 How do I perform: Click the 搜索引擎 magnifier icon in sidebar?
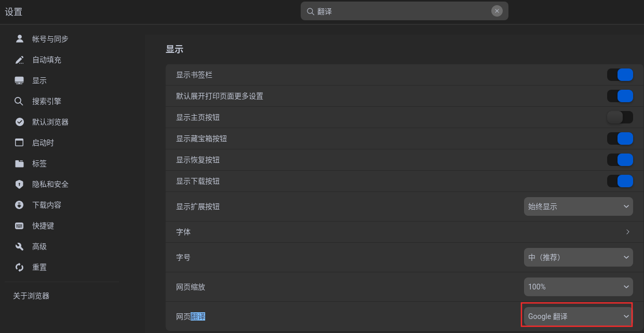pyautogui.click(x=20, y=101)
